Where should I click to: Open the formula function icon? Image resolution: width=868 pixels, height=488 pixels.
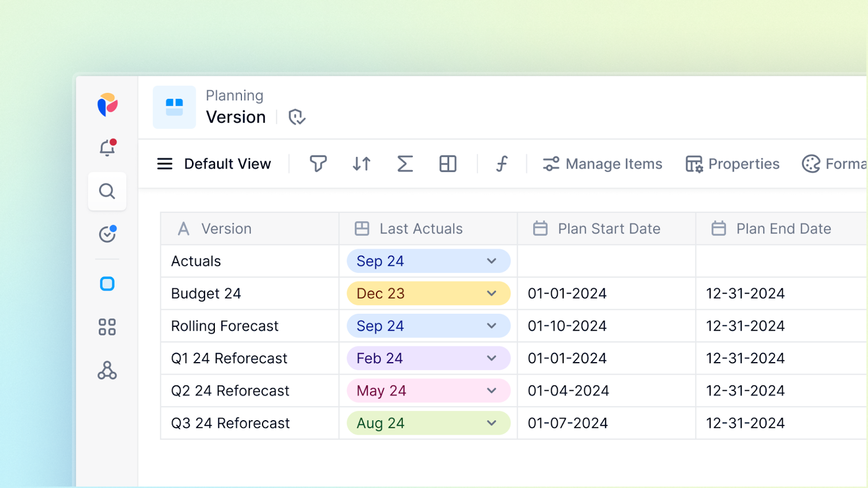pos(502,163)
